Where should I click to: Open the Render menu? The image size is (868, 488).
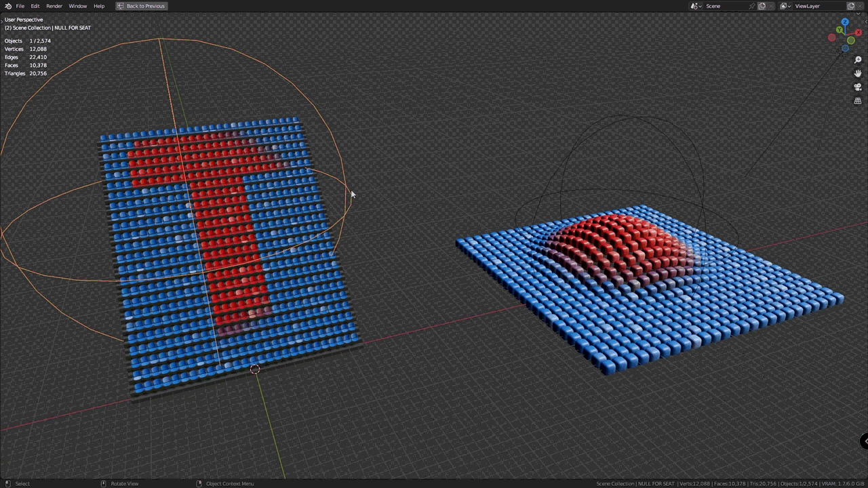[x=54, y=6]
